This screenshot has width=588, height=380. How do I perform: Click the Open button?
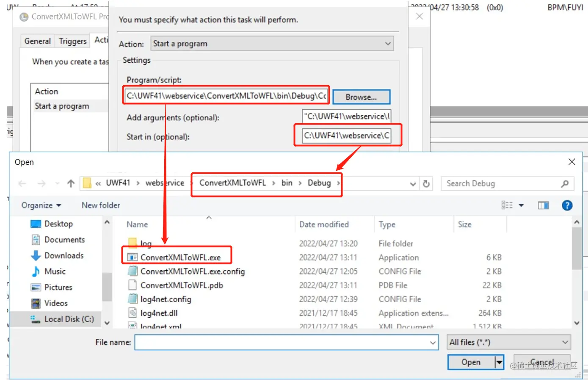pyautogui.click(x=471, y=362)
